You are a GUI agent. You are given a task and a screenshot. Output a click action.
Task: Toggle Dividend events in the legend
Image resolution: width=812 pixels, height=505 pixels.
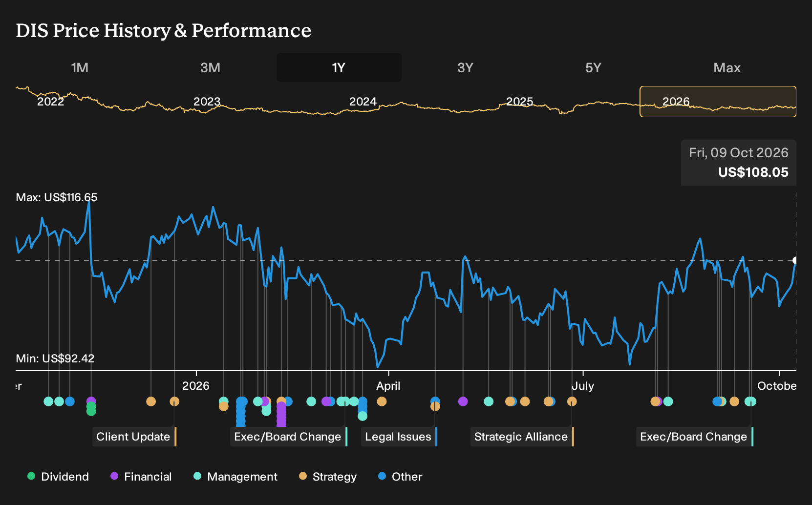click(58, 477)
